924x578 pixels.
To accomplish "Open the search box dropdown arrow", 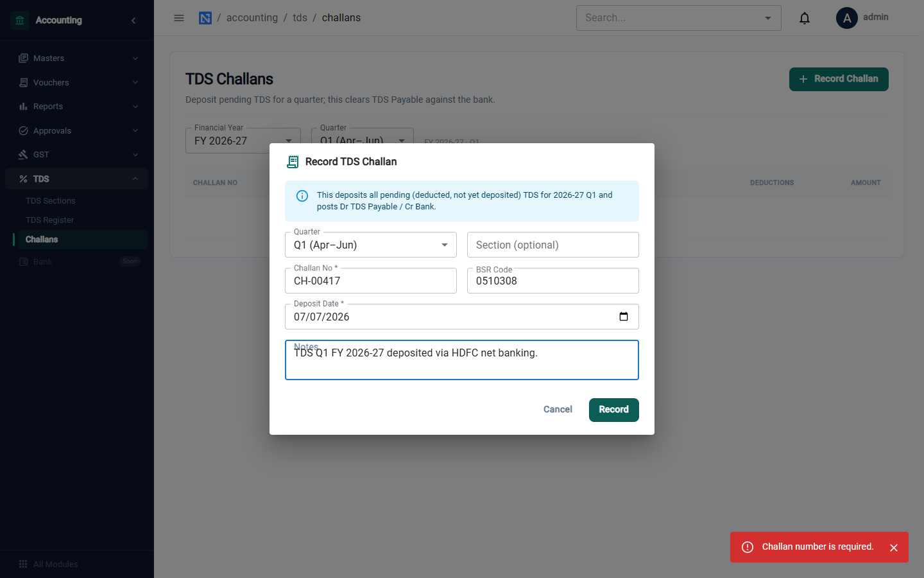I will 768,18.
